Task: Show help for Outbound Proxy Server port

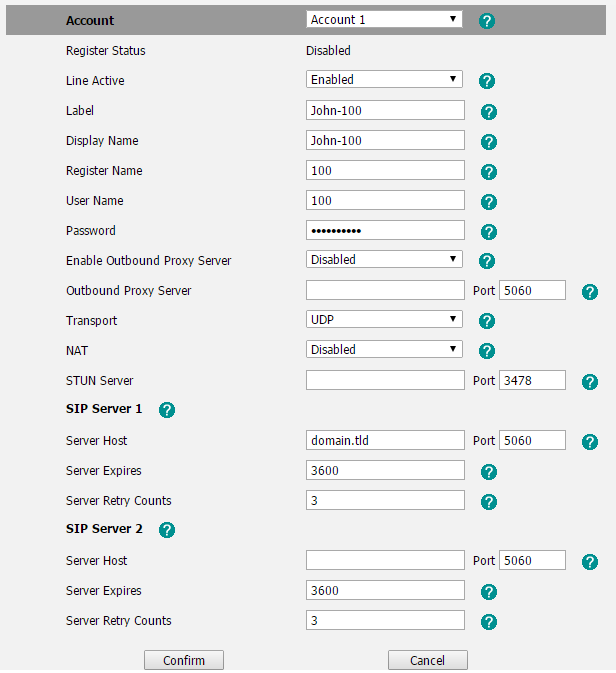Action: coord(590,292)
